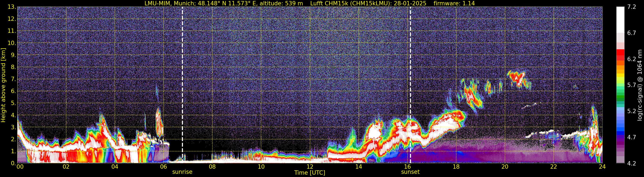Screen dimensions: 644x177
Task: Click the sunrise label below the axis
Action: click(x=182, y=172)
